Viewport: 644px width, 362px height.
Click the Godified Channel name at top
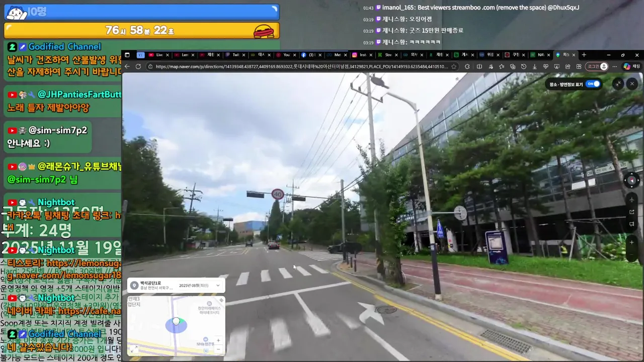[65, 47]
